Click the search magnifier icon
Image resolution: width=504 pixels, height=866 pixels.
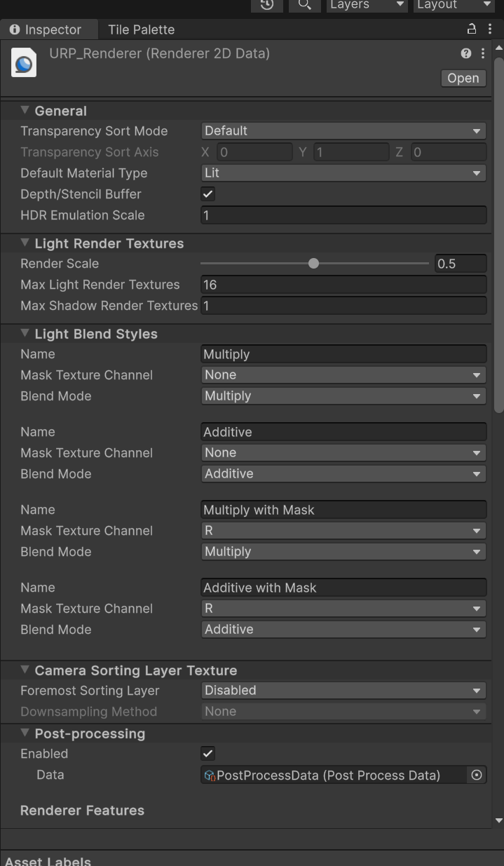[x=304, y=4]
